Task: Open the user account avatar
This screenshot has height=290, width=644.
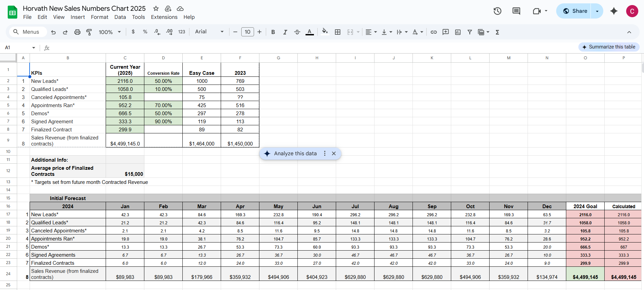Action: tap(632, 11)
